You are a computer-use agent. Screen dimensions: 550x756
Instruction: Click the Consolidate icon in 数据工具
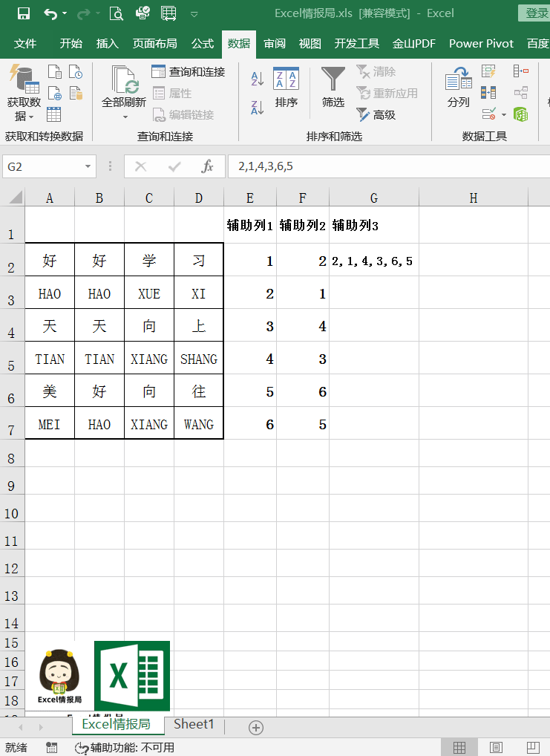pos(520,71)
